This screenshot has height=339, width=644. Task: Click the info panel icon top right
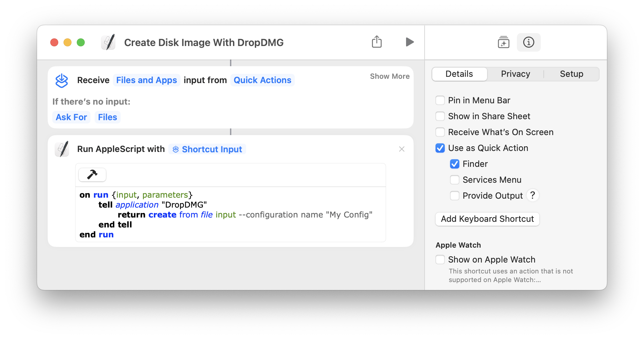point(529,42)
